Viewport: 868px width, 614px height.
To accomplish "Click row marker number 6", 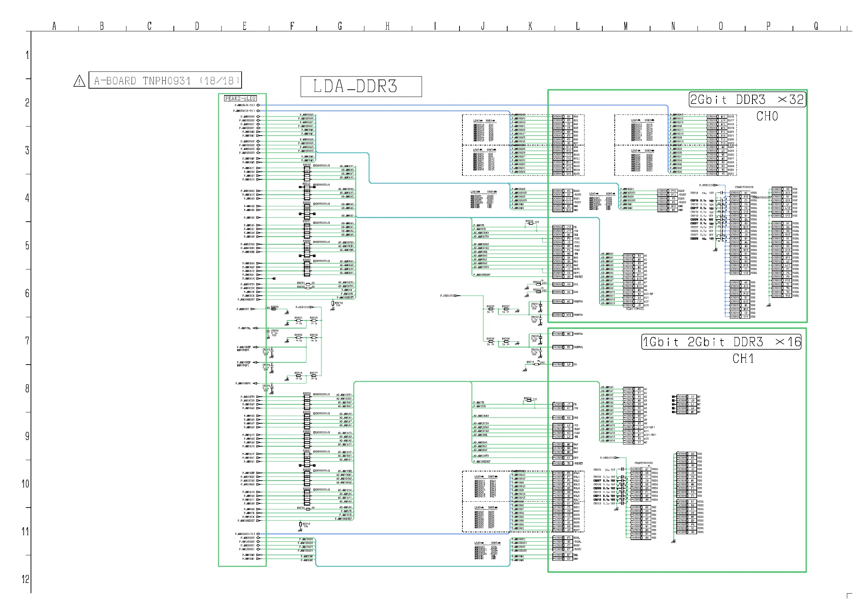I will (27, 293).
